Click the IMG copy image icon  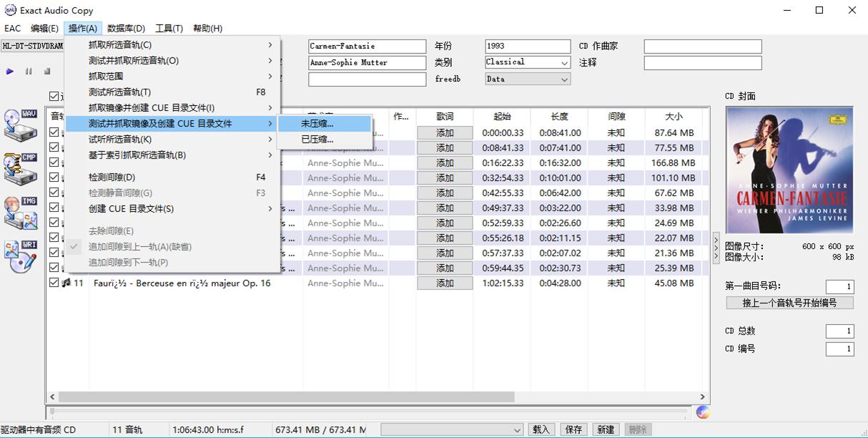(20, 213)
